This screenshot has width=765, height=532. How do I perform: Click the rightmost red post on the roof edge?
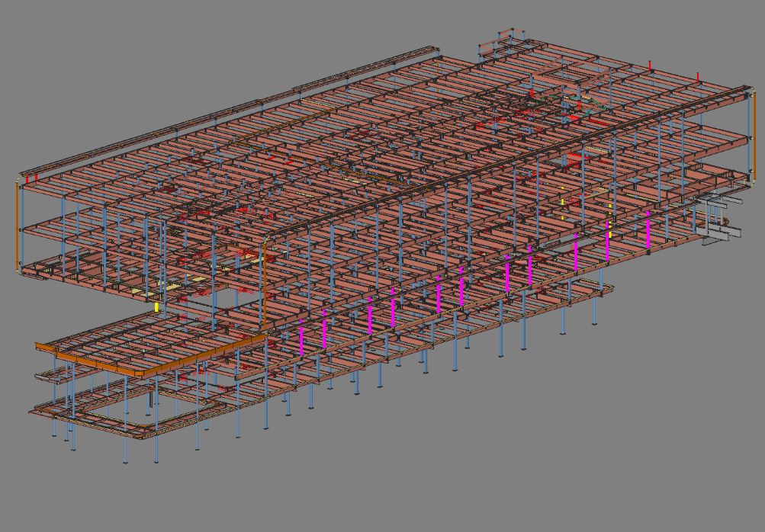(698, 77)
